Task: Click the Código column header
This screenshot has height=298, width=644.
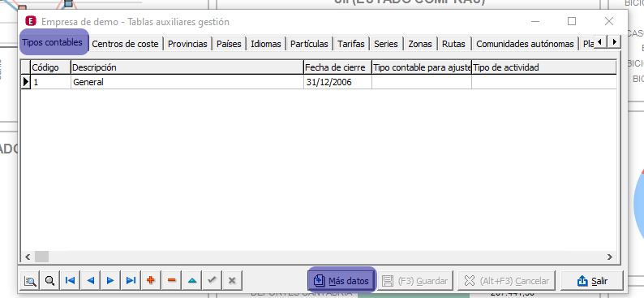Action: [x=51, y=67]
